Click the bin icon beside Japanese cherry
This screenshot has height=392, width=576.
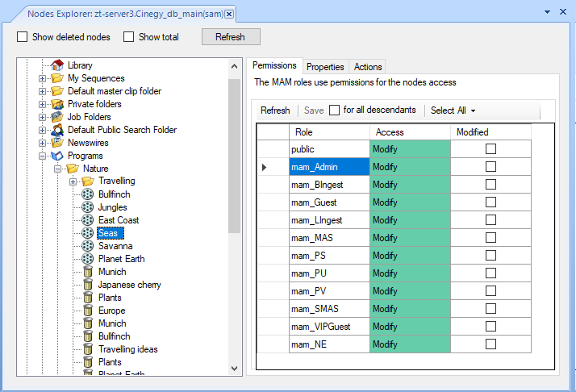pos(88,285)
